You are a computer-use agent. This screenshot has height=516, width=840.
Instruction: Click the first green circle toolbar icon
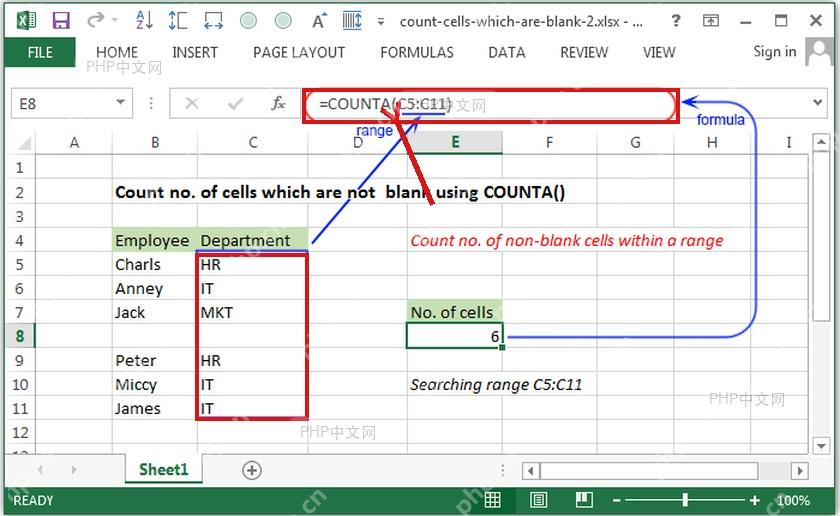click(x=248, y=21)
